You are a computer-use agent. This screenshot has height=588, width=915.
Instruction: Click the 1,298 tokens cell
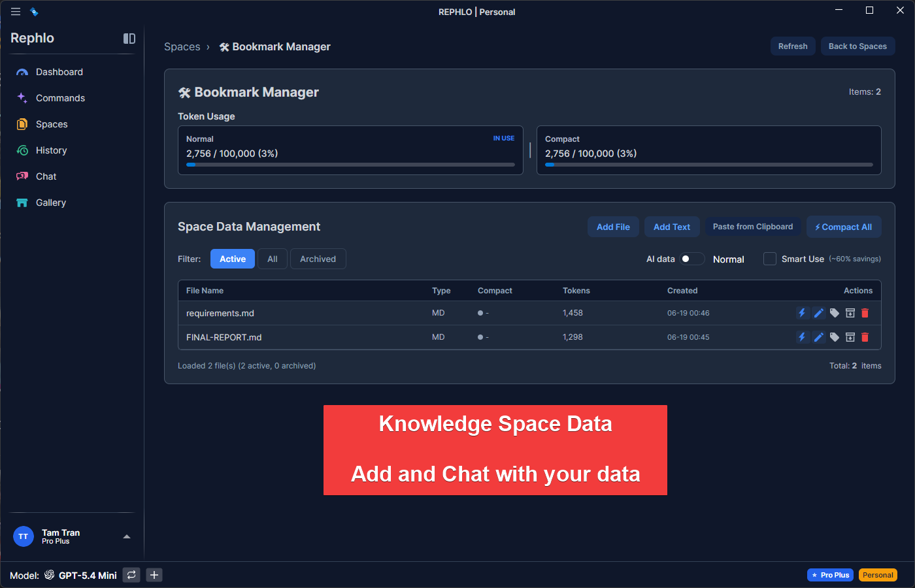pos(573,337)
